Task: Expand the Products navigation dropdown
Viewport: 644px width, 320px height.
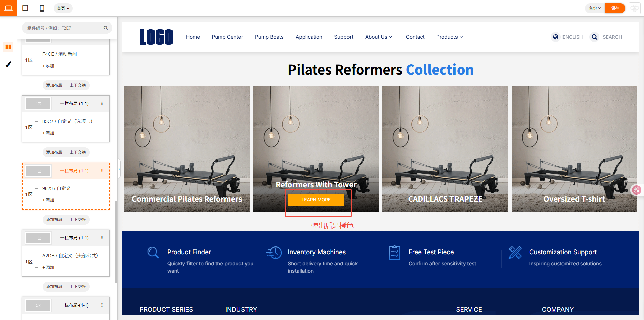Action: click(x=449, y=37)
